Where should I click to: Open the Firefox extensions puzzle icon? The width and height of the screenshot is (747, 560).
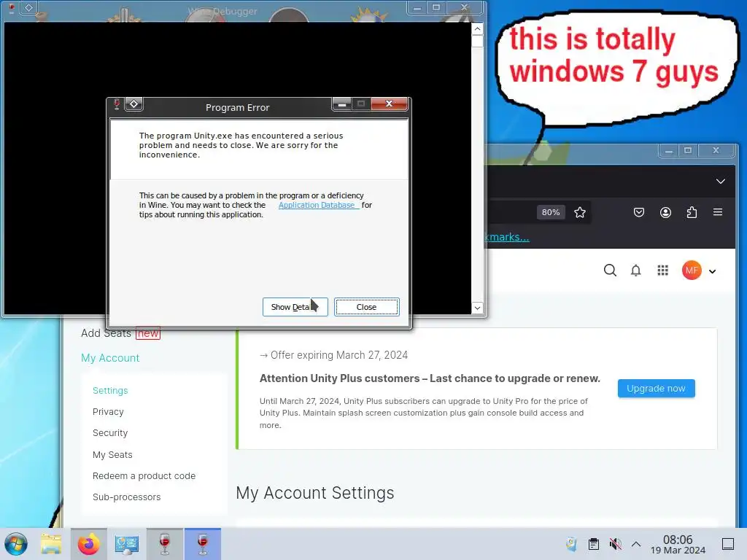pyautogui.click(x=692, y=212)
